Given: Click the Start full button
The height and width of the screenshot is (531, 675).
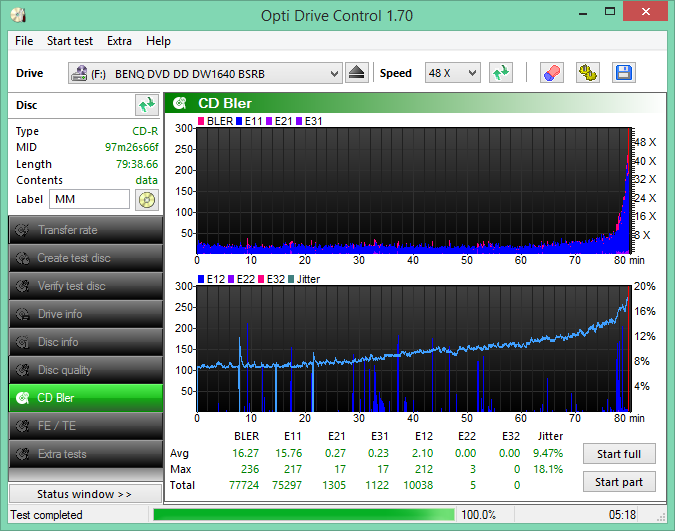Looking at the screenshot, I should click(x=619, y=454).
